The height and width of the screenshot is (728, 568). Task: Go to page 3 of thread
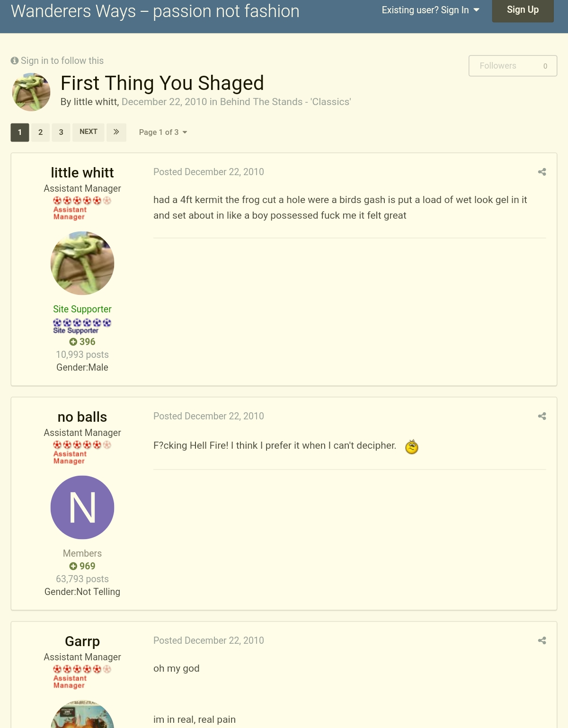tap(61, 132)
